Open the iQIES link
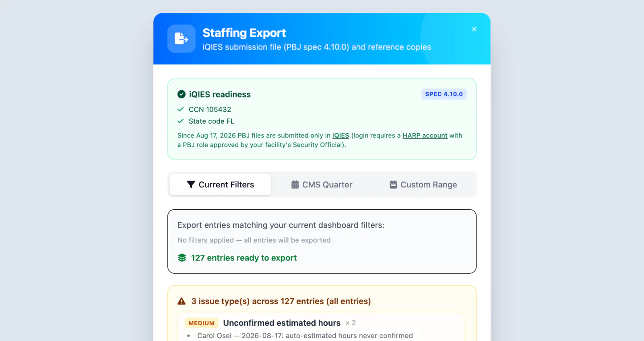This screenshot has height=341, width=644. click(341, 135)
